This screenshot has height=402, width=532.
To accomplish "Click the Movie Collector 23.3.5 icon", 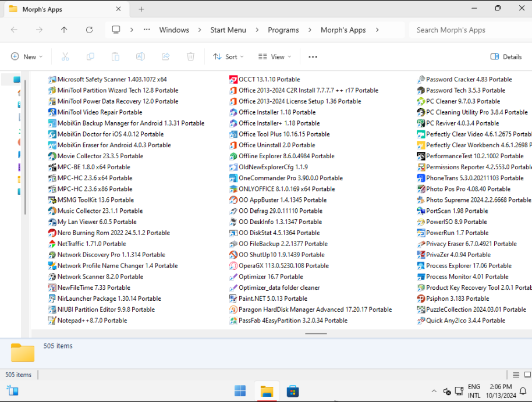I will [x=52, y=156].
